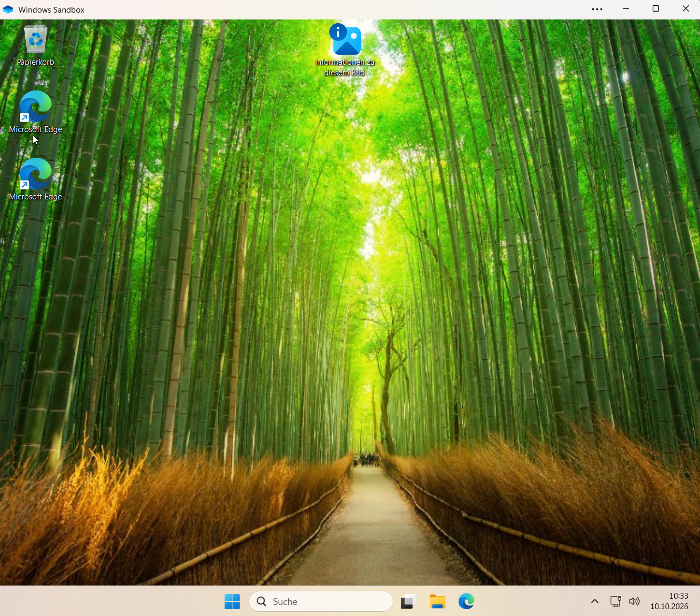Open the clock showing 10:33 and date
This screenshot has width=700, height=616.
(669, 601)
